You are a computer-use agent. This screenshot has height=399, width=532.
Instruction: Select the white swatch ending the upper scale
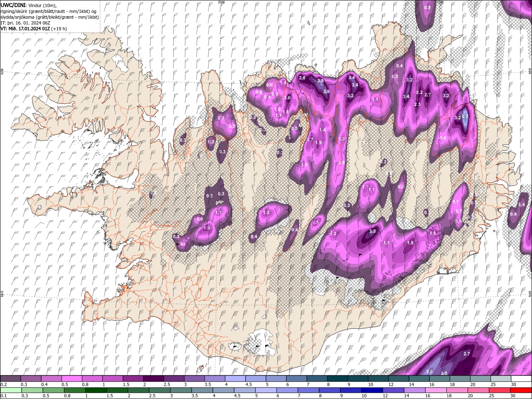(x=521, y=379)
